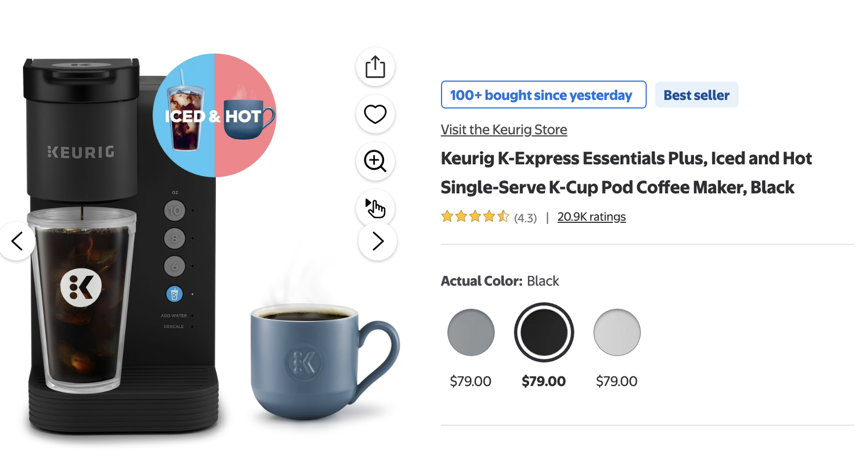Click the Best seller badge
Viewport: 868px width, 450px height.
(x=697, y=95)
